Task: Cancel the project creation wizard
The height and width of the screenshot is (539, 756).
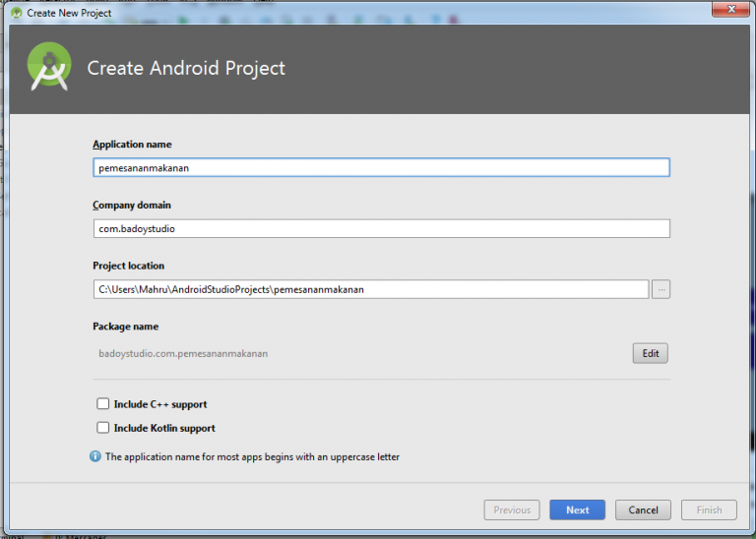Action: coord(643,509)
